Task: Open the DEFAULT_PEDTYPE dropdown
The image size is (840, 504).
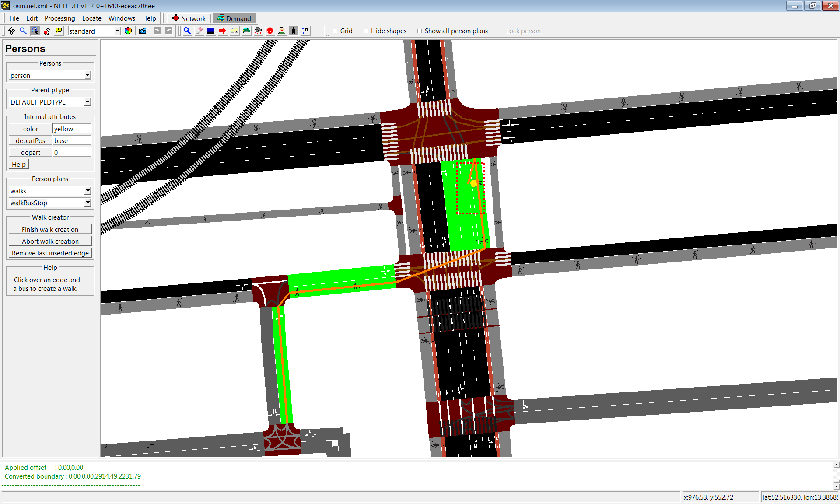Action: 87,102
